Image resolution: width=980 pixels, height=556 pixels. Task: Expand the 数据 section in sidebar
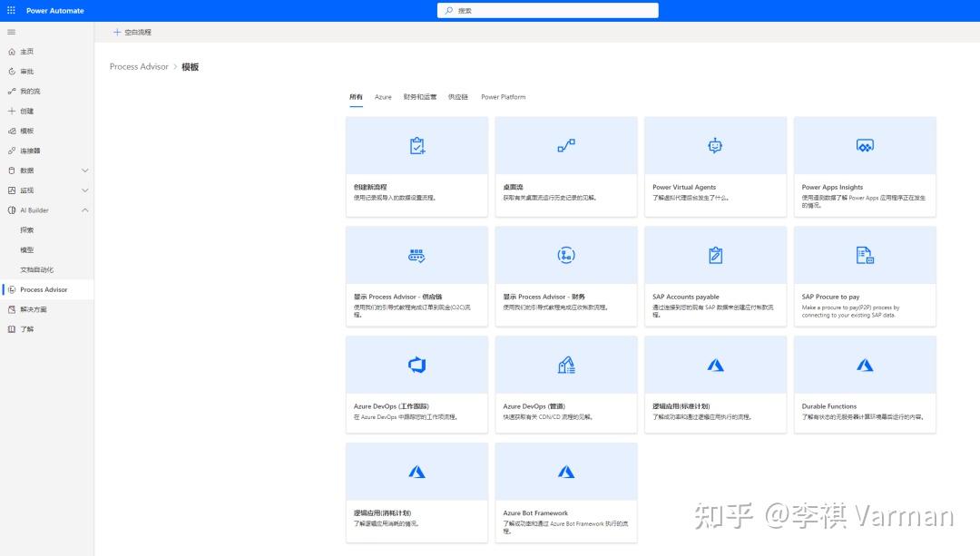coord(84,170)
